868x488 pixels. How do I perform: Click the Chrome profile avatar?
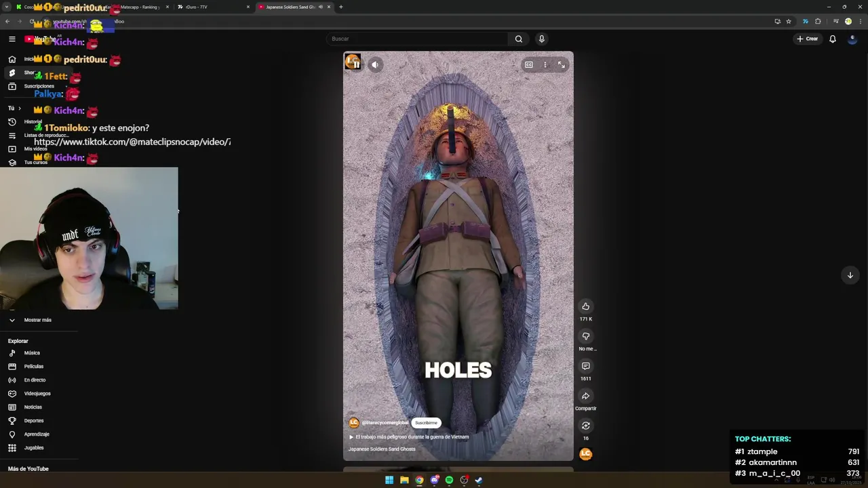(x=848, y=21)
